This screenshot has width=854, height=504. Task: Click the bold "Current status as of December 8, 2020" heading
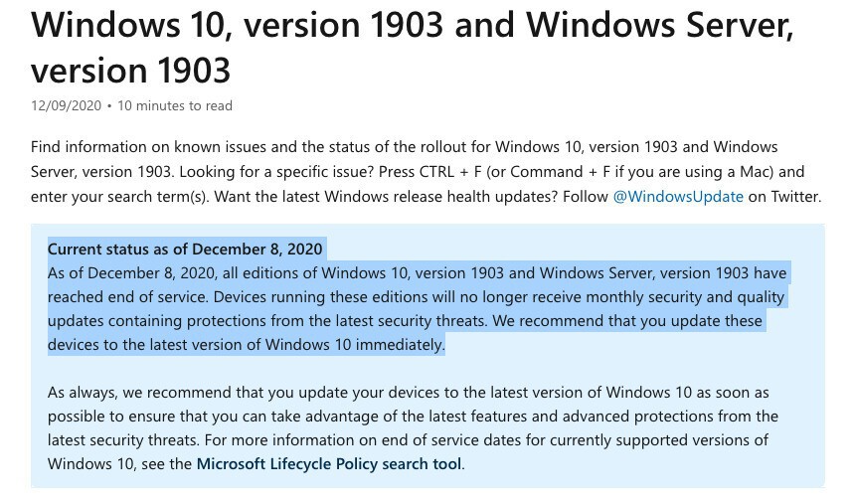(186, 249)
